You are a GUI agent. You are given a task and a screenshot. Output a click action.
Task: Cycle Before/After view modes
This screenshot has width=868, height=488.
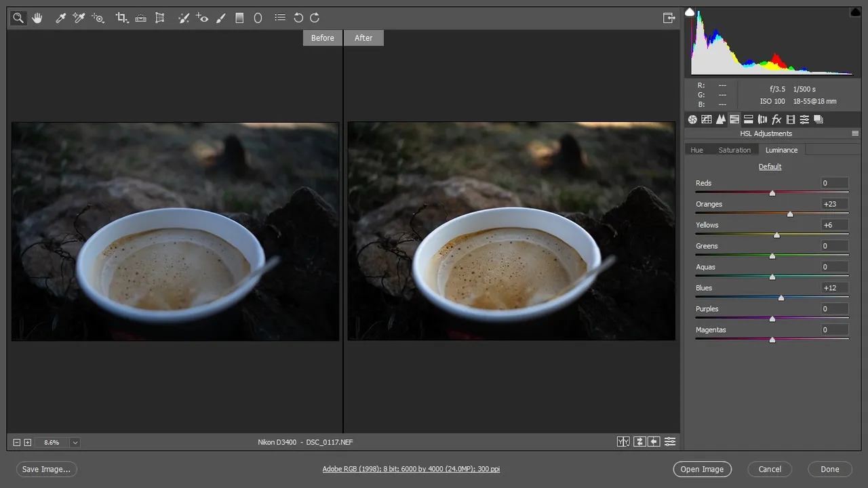coord(623,442)
